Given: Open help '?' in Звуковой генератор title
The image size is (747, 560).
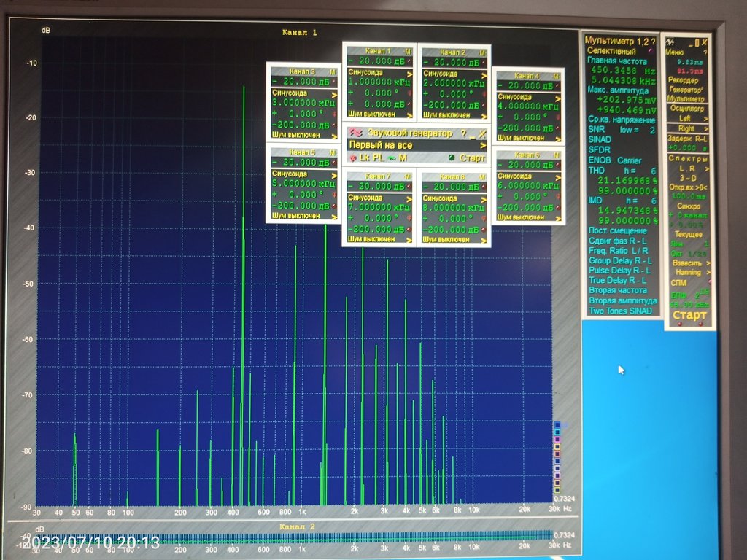Looking at the screenshot, I should click(x=463, y=133).
